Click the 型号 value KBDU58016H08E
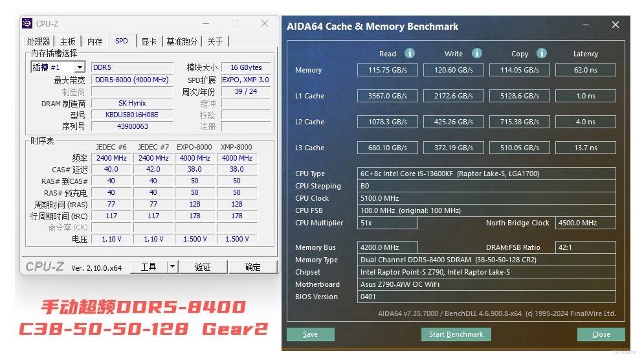Viewport: 644px width, 362px height. tap(132, 115)
